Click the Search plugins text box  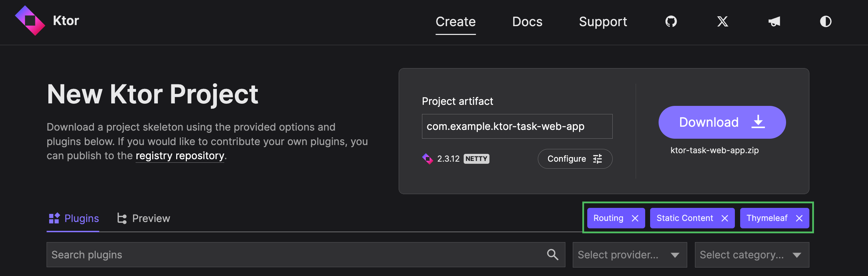[x=297, y=255]
